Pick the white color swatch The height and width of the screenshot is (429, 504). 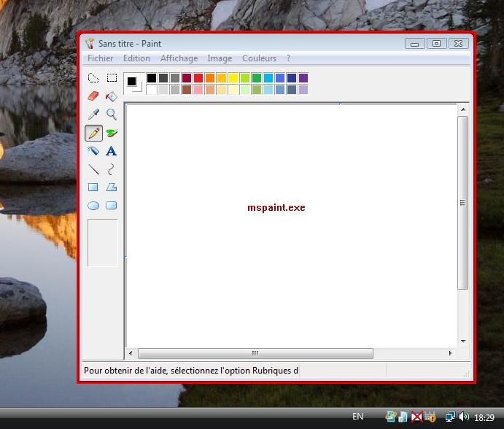tap(152, 90)
